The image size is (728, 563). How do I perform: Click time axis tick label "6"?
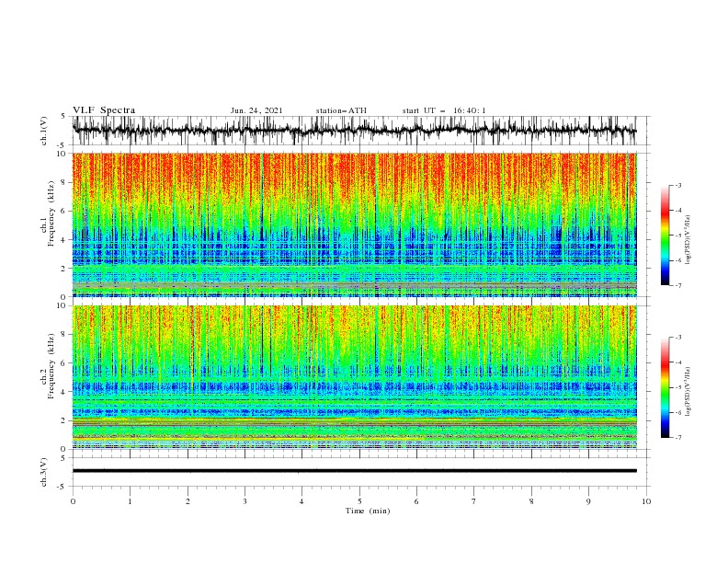pos(416,501)
